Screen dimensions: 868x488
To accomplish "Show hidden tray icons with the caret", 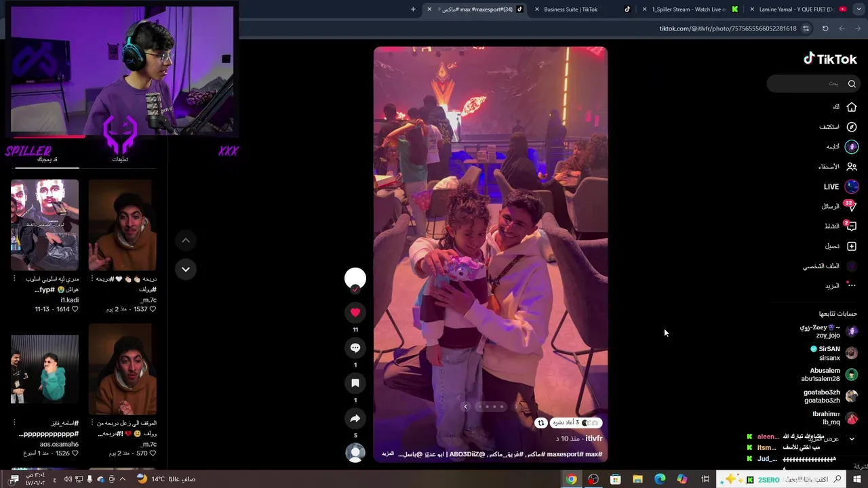I will tap(122, 479).
